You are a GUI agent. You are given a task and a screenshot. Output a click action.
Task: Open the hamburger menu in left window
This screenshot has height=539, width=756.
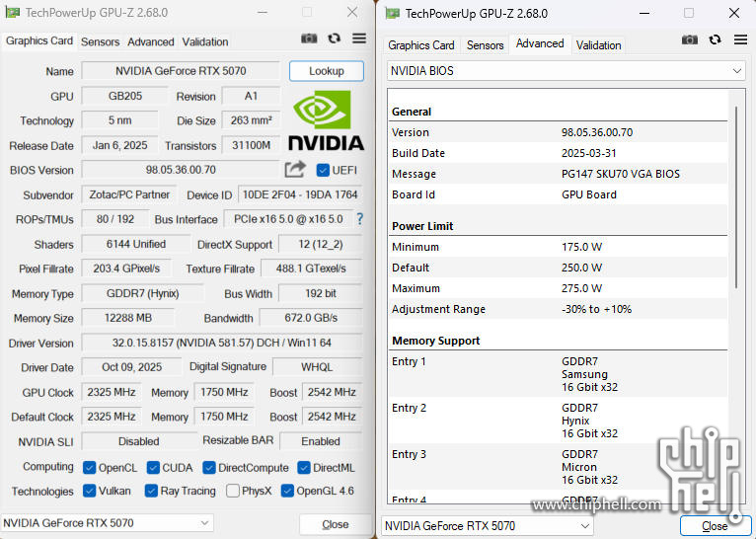click(x=359, y=38)
